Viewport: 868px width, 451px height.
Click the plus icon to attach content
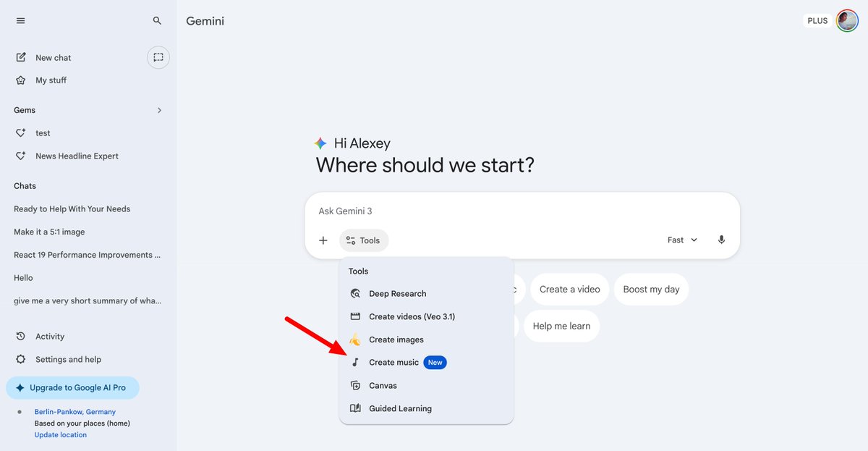[x=323, y=240]
